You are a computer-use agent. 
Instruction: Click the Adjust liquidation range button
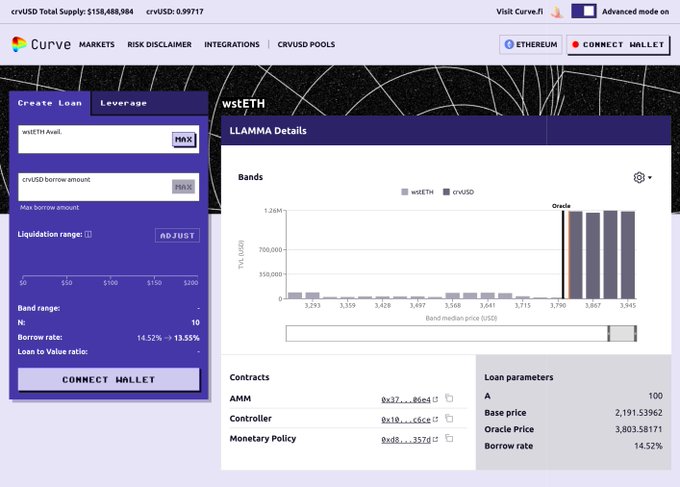click(177, 235)
